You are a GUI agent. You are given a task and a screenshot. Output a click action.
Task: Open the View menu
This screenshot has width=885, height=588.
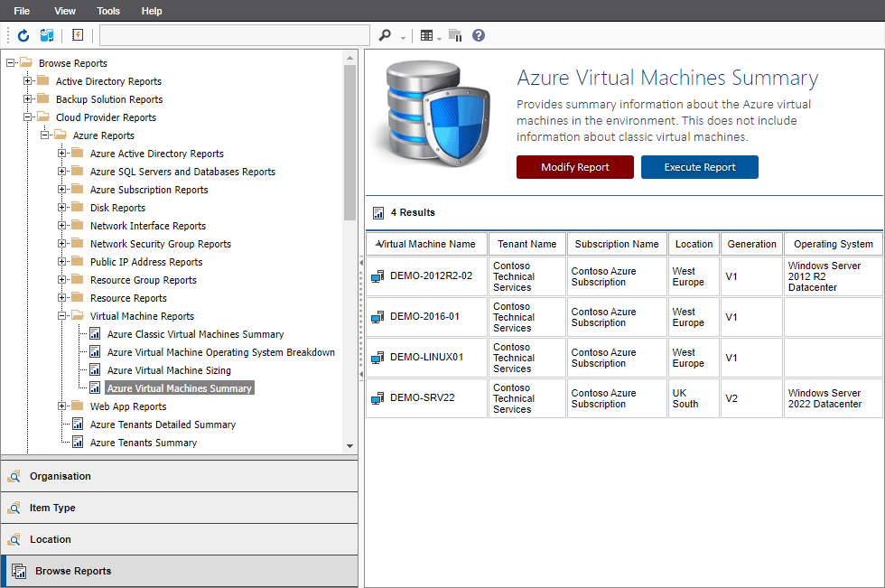[x=65, y=11]
